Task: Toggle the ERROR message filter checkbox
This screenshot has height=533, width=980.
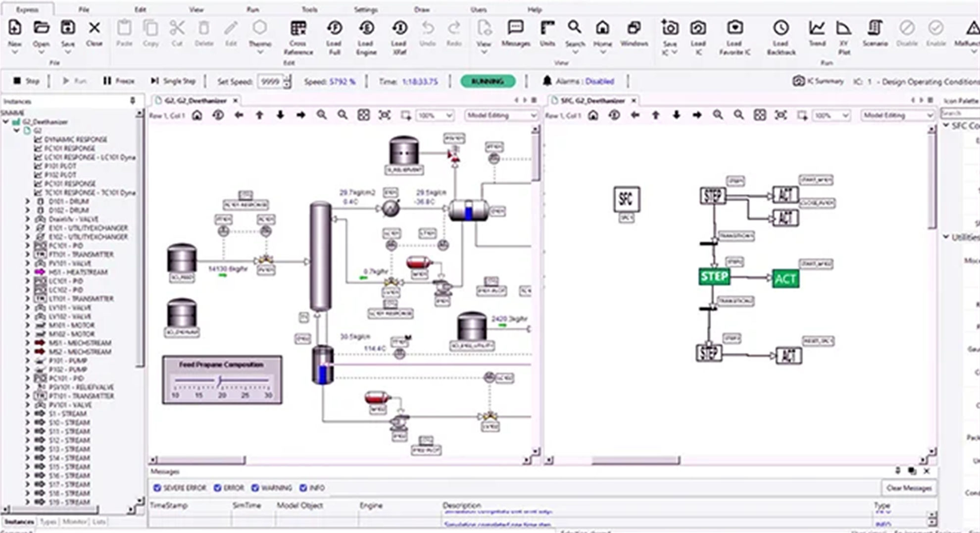Action: point(217,488)
